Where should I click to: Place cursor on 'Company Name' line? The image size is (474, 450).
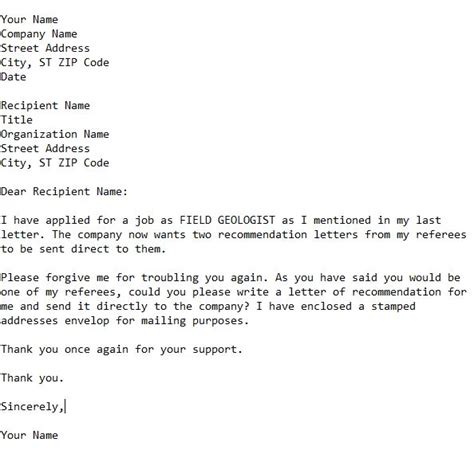(39, 34)
